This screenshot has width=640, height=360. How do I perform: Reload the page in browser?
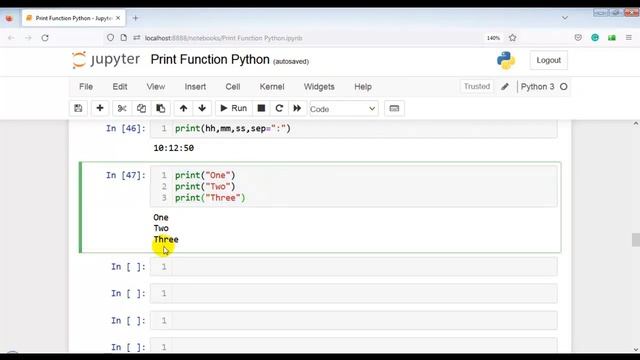pyautogui.click(x=45, y=38)
